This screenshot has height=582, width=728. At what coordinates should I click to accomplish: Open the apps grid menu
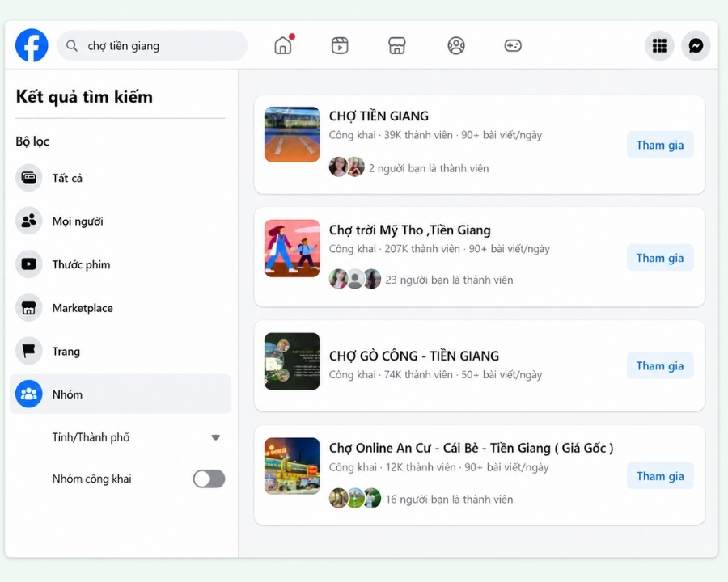click(x=659, y=45)
